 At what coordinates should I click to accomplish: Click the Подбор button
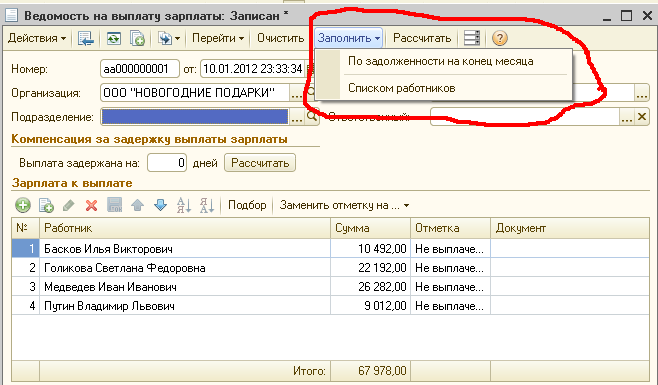click(x=247, y=205)
